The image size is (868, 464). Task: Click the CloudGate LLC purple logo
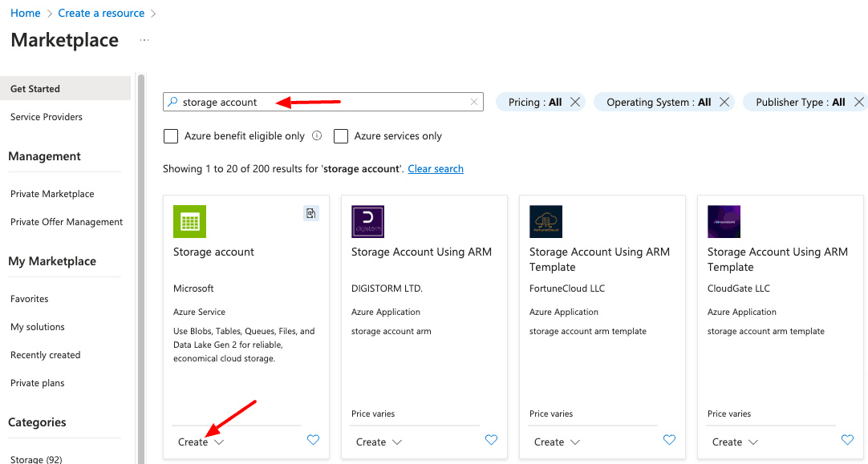point(724,222)
